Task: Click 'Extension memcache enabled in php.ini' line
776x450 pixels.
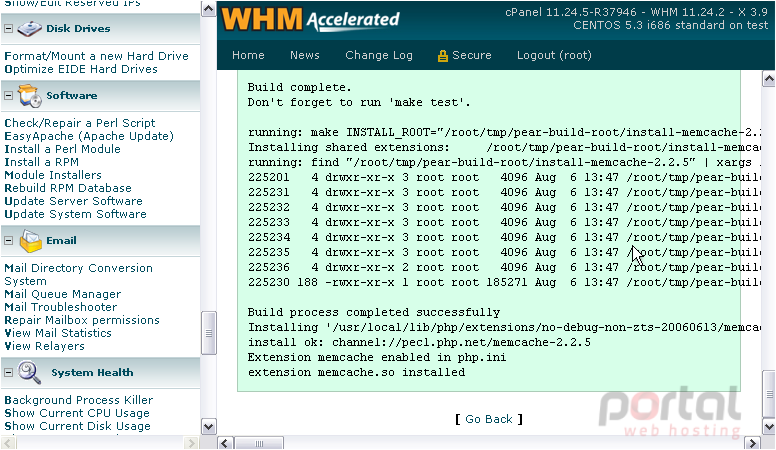Action: (377, 357)
